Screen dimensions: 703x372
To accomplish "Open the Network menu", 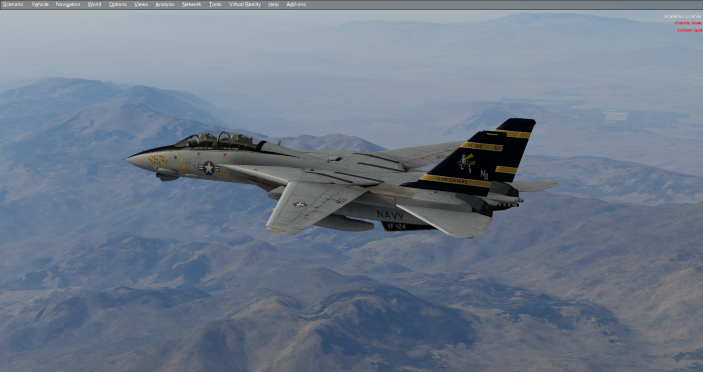I will [191, 4].
